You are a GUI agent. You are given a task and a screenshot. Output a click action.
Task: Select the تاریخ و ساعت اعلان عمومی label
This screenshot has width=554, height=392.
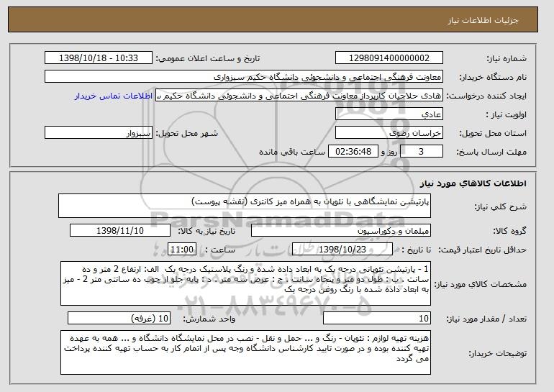208,58
